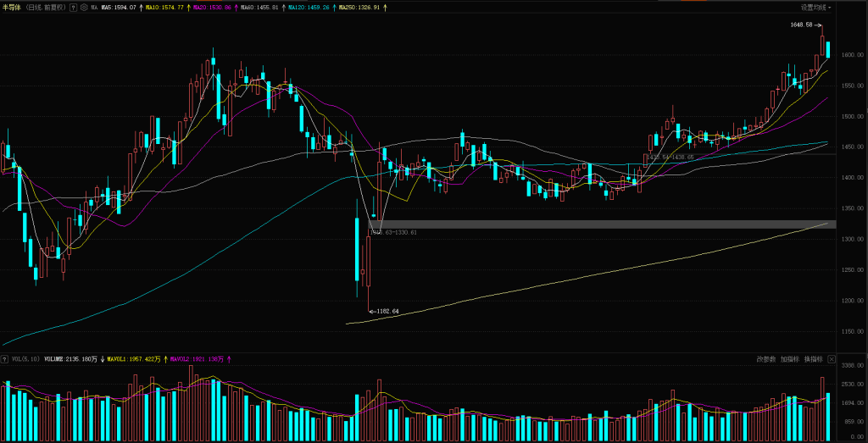Click 加指标 to add indicator

790,359
